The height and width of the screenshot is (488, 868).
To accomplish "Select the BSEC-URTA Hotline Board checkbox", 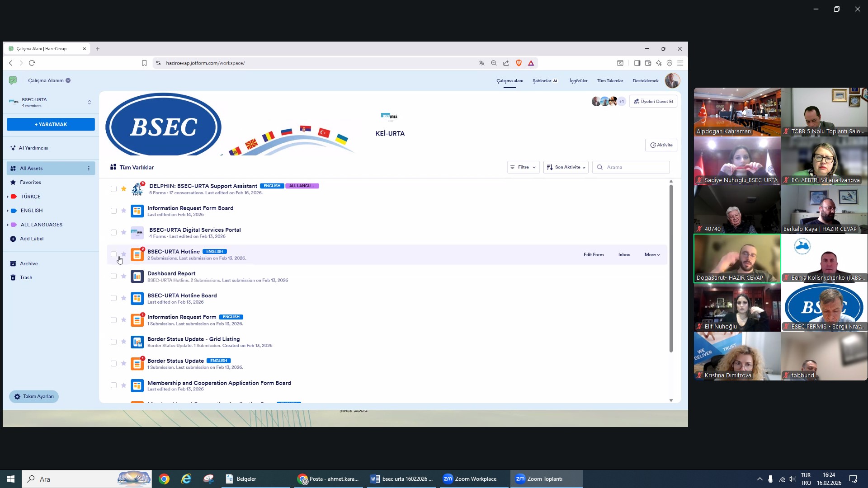I will click(113, 298).
